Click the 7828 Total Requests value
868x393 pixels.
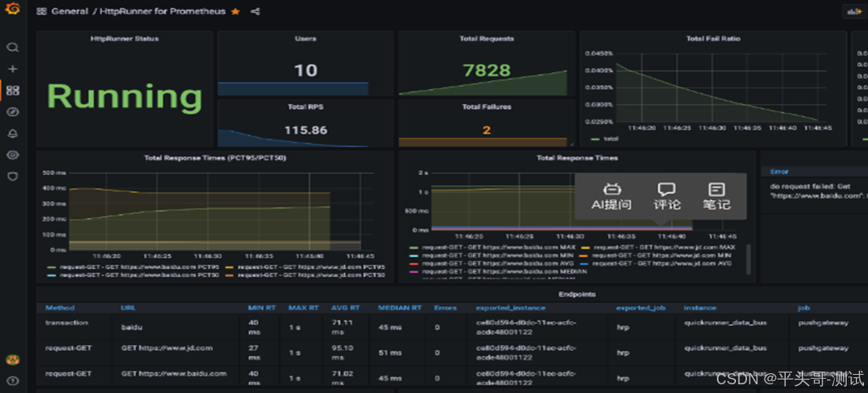click(x=487, y=70)
